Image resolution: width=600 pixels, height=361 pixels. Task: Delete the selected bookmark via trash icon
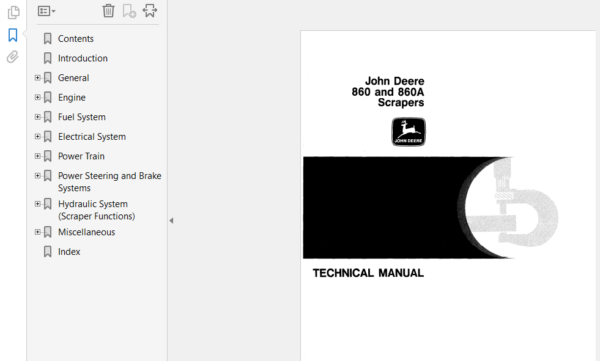pyautogui.click(x=108, y=11)
